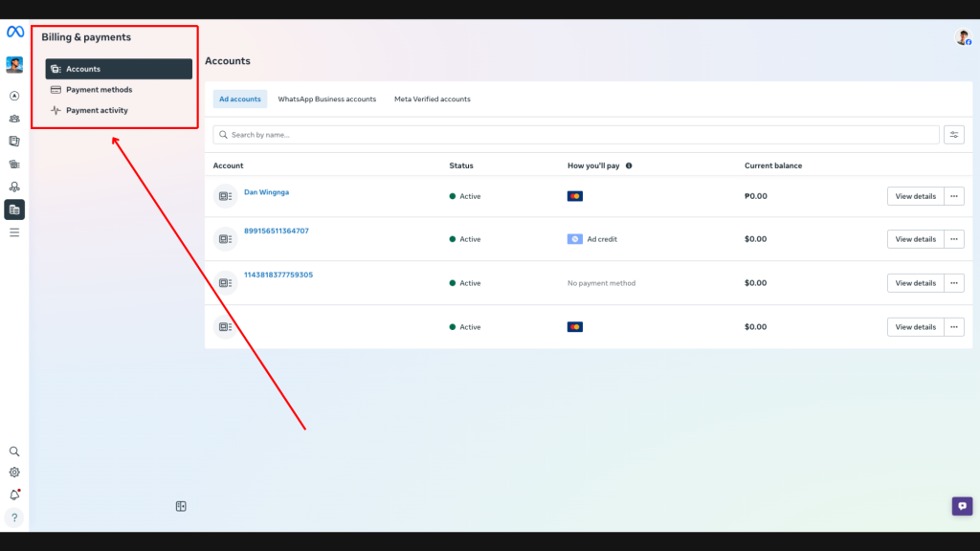Open more options for Dan Wingnga row
980x551 pixels.
coord(954,196)
